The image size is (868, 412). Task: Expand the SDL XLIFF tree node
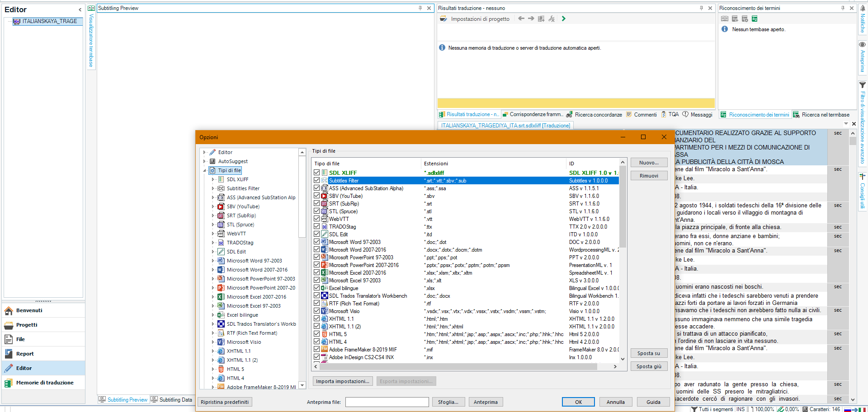click(x=213, y=179)
